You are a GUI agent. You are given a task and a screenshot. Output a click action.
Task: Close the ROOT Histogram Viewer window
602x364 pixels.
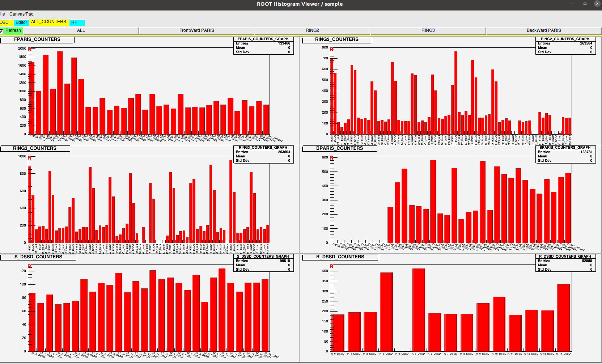click(x=597, y=4)
